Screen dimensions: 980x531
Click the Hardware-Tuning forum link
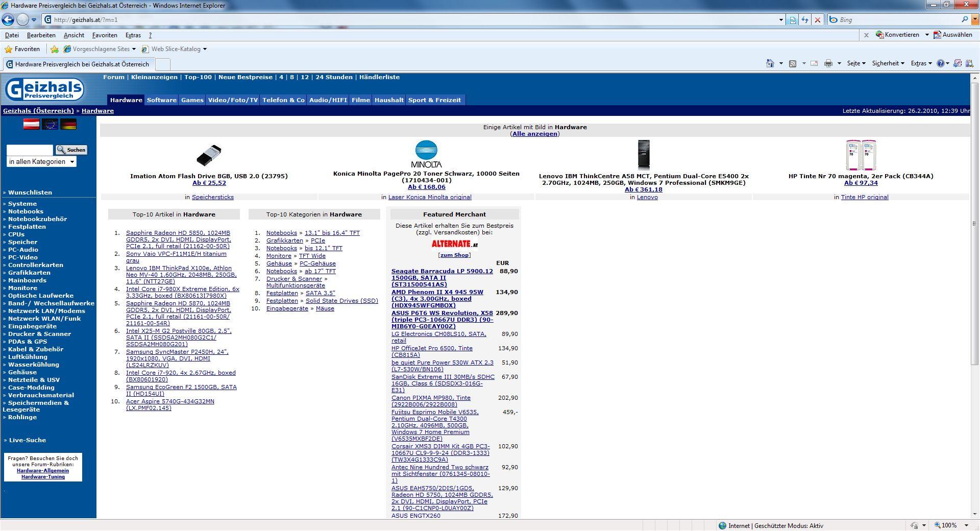pos(43,477)
